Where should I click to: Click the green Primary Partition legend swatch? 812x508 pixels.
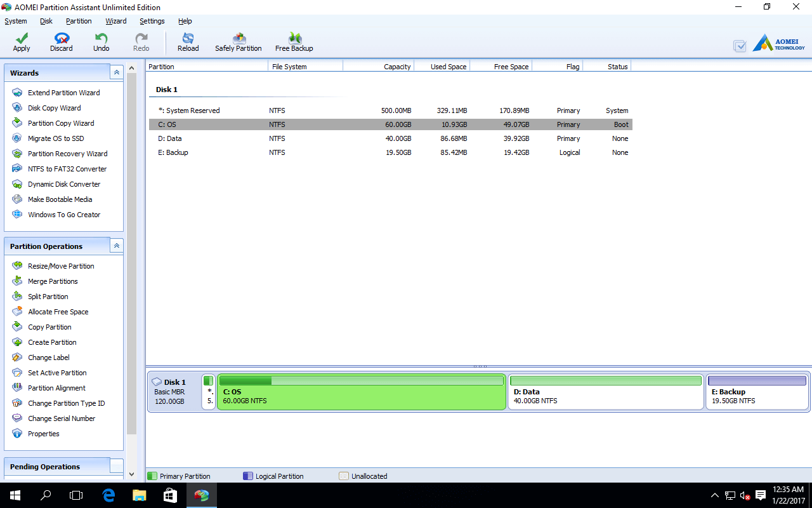click(x=152, y=476)
